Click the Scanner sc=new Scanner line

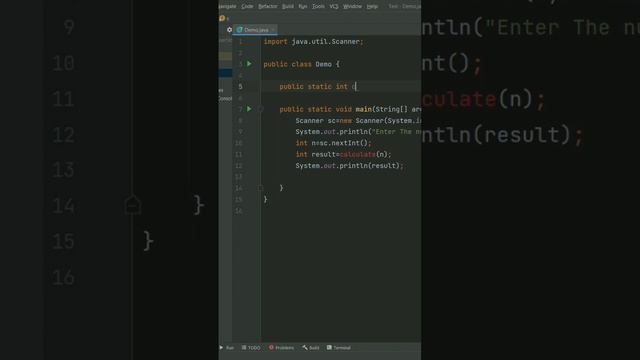[358, 121]
